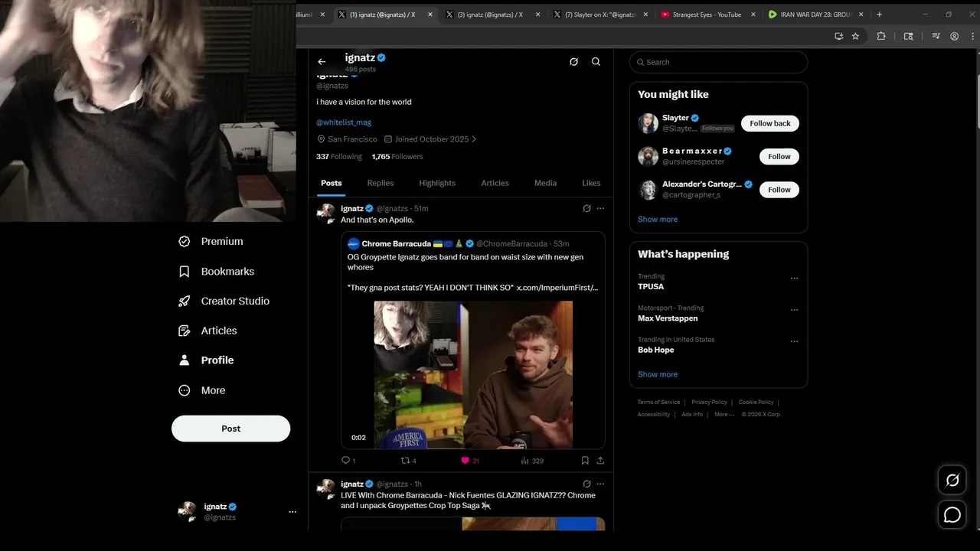Image resolution: width=980 pixels, height=551 pixels.
Task: Open the floating Messages chat button
Action: coord(952,516)
